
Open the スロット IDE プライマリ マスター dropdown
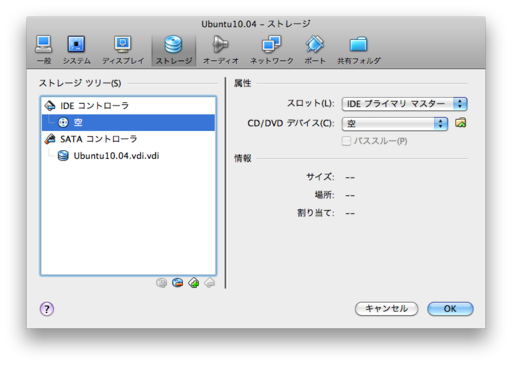tap(404, 104)
